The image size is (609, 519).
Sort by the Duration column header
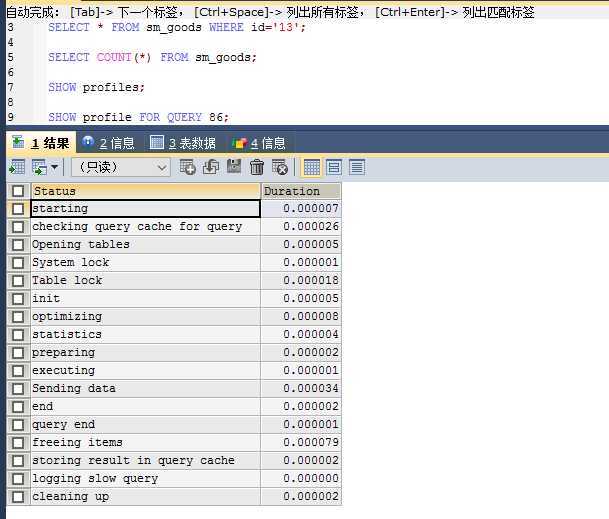[x=300, y=191]
